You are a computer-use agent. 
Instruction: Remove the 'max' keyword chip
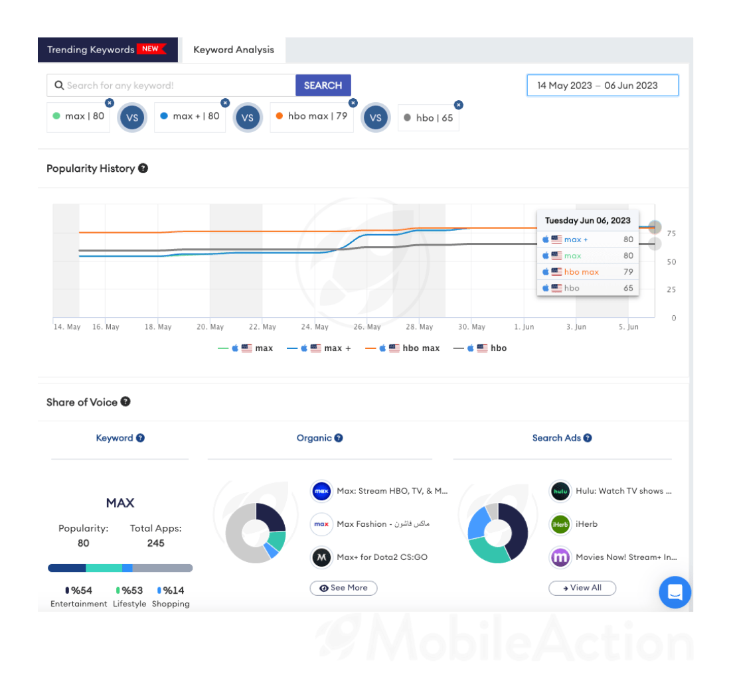tap(110, 103)
